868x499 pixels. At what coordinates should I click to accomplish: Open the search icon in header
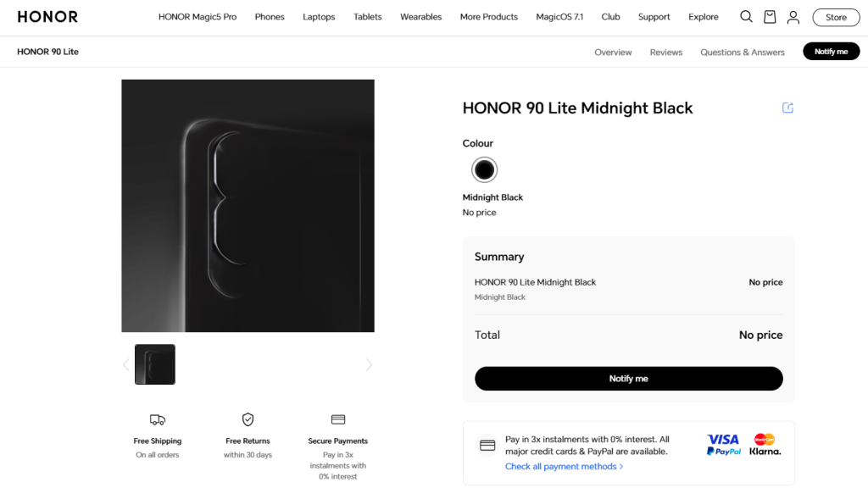[746, 17]
